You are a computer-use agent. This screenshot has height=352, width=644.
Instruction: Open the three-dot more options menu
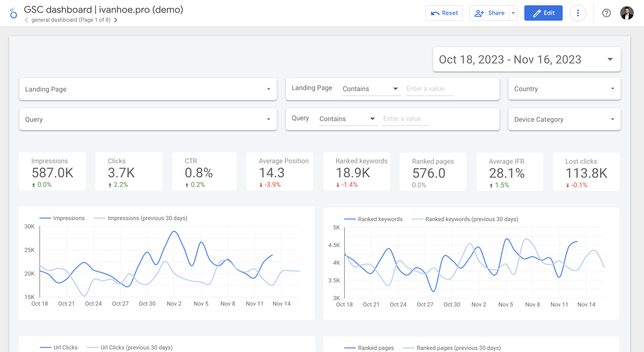pyautogui.click(x=578, y=13)
